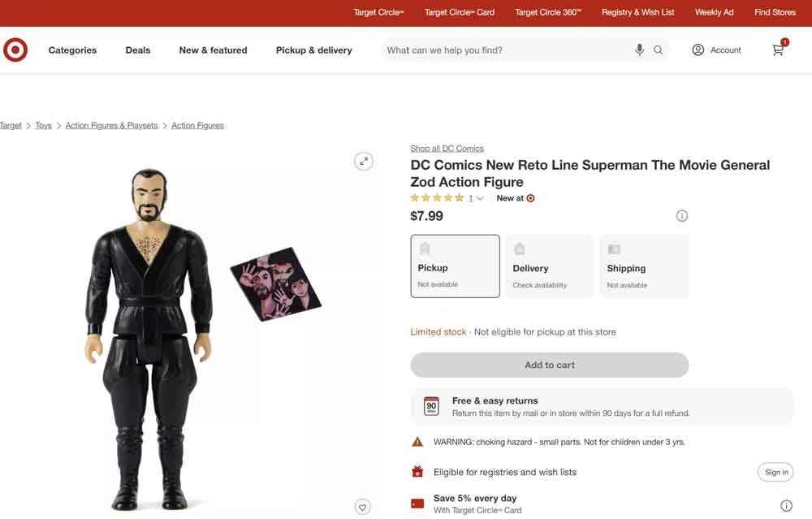Viewport: 812px width, 519px height.
Task: Select the Pickup fulfillment option
Action: 455,266
